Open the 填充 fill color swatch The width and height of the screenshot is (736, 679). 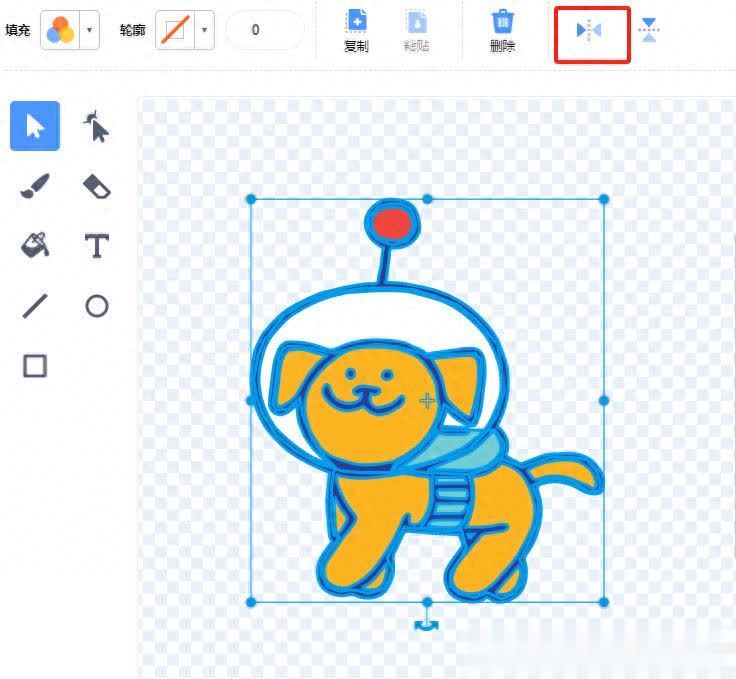(x=59, y=30)
